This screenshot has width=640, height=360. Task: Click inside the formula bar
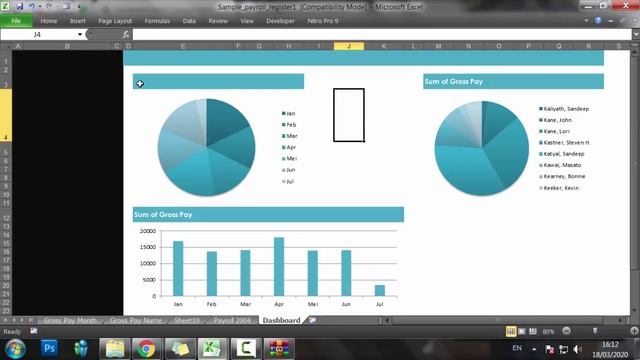(x=382, y=35)
